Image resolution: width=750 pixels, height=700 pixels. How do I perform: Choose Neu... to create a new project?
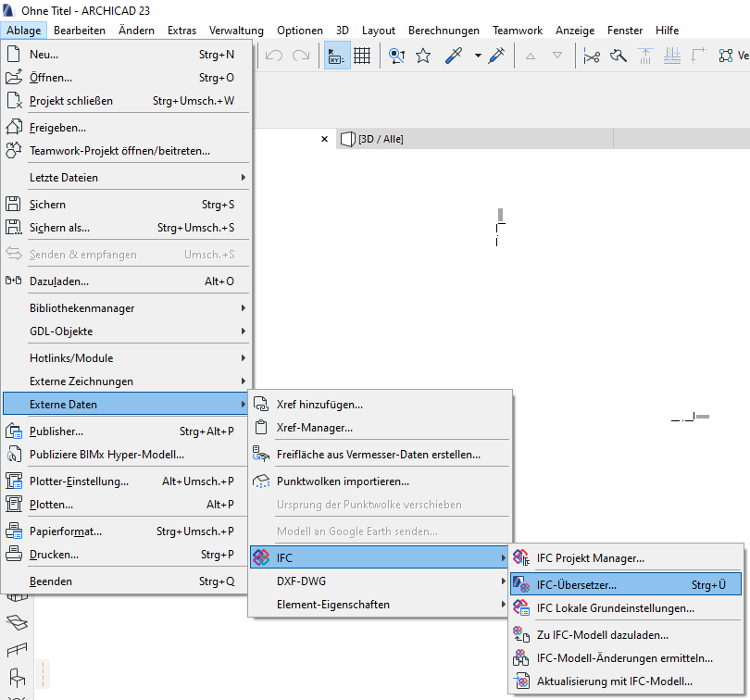(x=126, y=55)
